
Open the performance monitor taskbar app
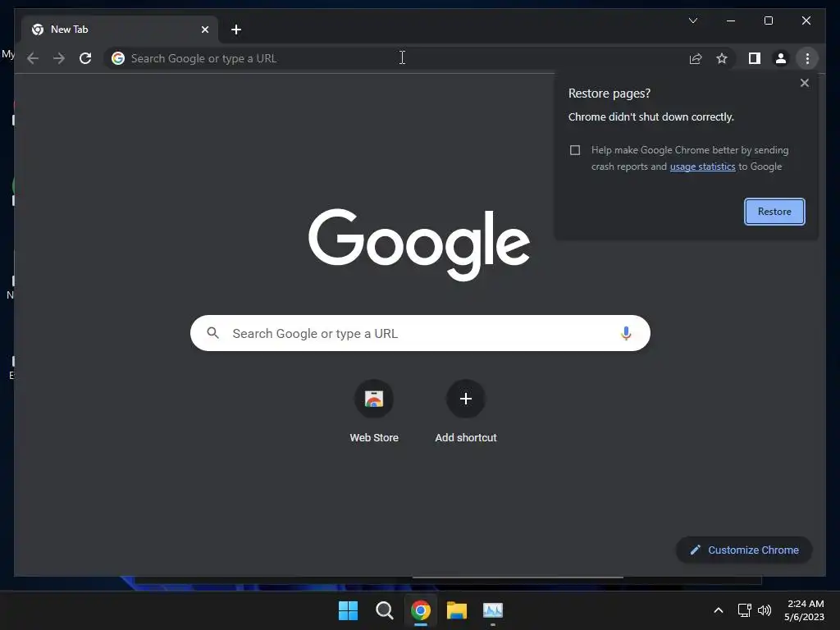click(x=493, y=610)
